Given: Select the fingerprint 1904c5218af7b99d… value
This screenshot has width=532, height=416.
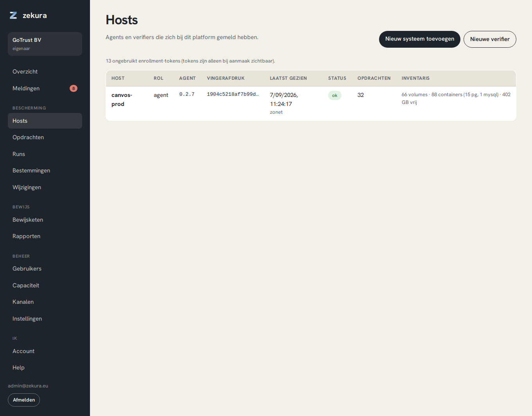Looking at the screenshot, I should point(233,94).
